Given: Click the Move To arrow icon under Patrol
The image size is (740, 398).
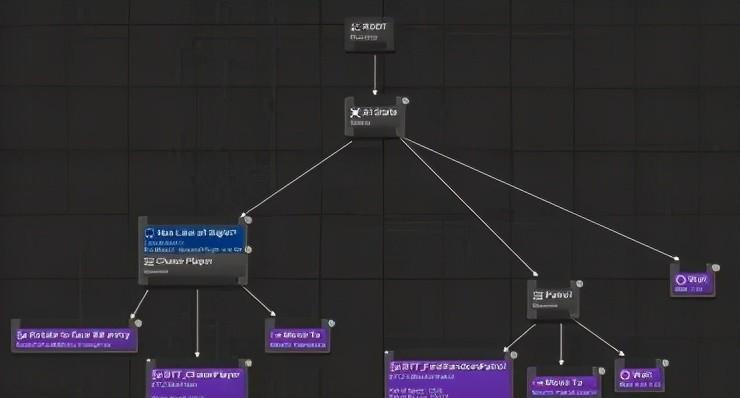Looking at the screenshot, I should point(538,383).
